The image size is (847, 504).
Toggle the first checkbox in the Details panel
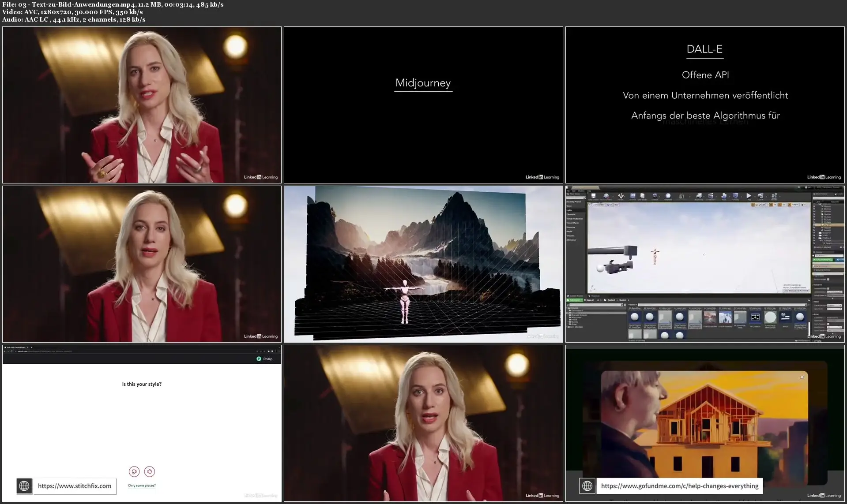tap(828, 279)
